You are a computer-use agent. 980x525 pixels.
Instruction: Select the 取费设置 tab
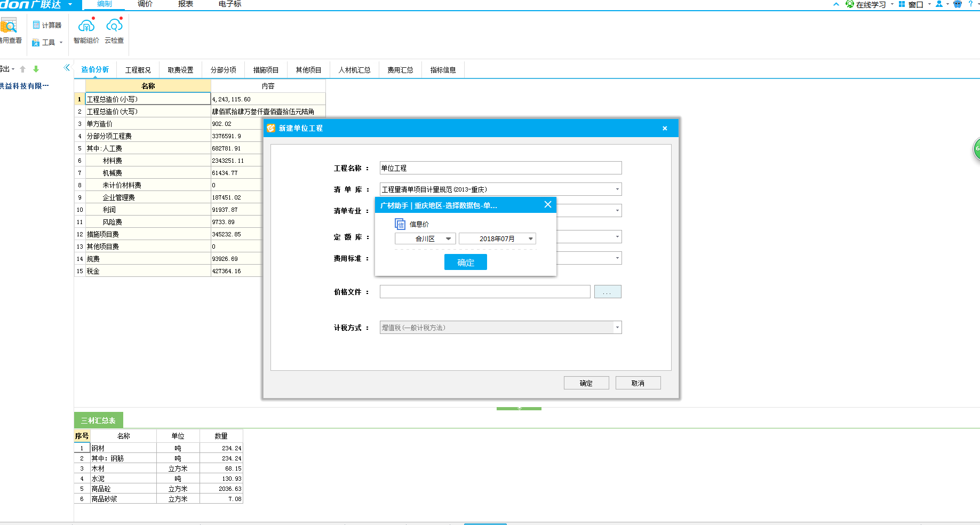coord(180,70)
